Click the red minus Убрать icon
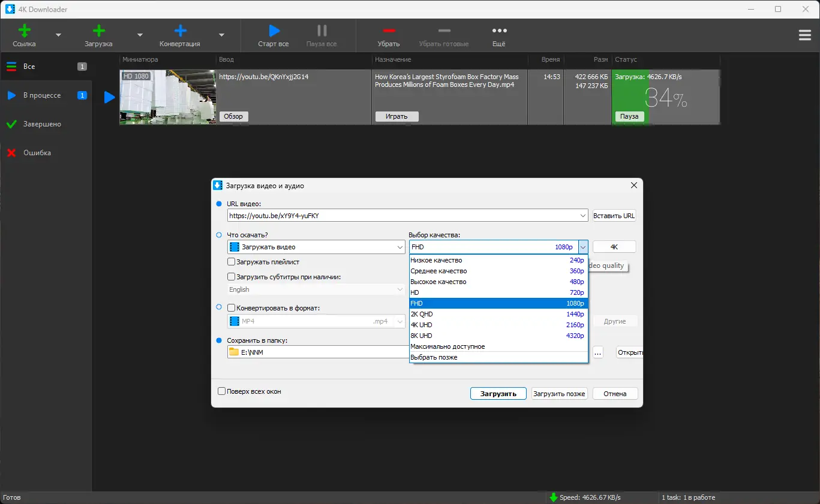This screenshot has width=820, height=504. click(389, 31)
